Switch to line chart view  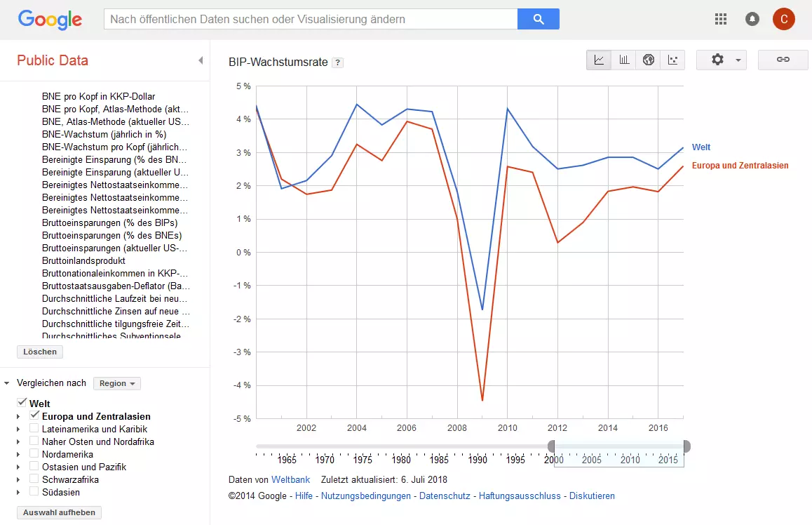[x=599, y=60]
